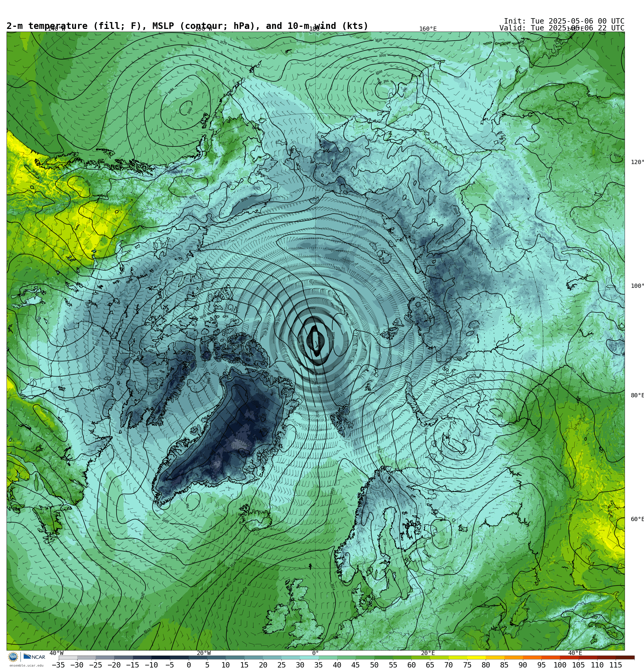Click the '32'-adjacent '30' colorbar tick label
This screenshot has width=644, height=669.
[x=300, y=665]
